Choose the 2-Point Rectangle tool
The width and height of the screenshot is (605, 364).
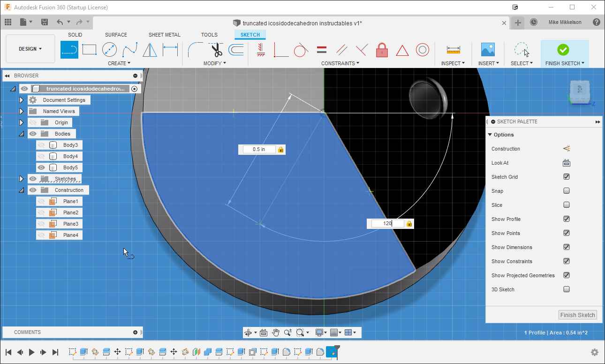tap(89, 49)
